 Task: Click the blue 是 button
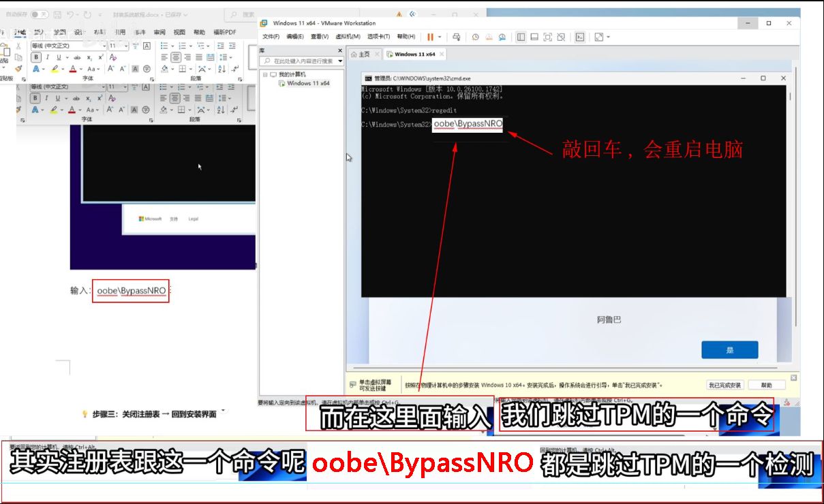point(729,350)
